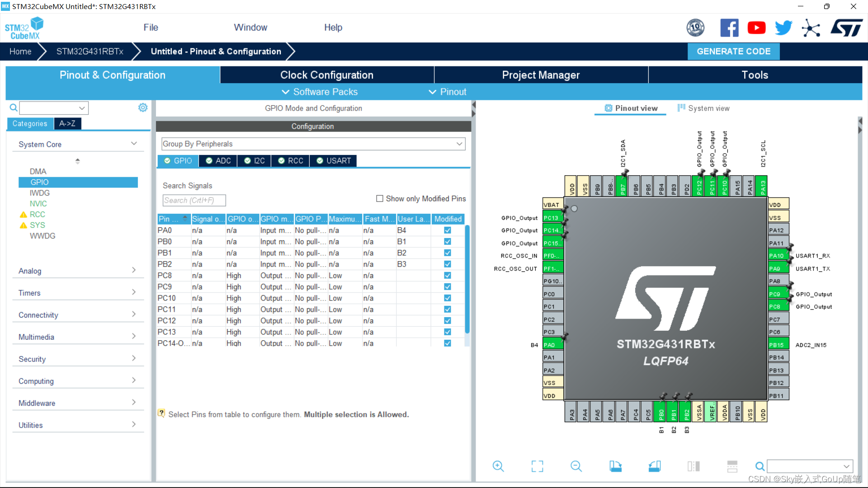Toggle Modified checkbox for PB2 row
Screen dimensions: 868x488
click(448, 264)
